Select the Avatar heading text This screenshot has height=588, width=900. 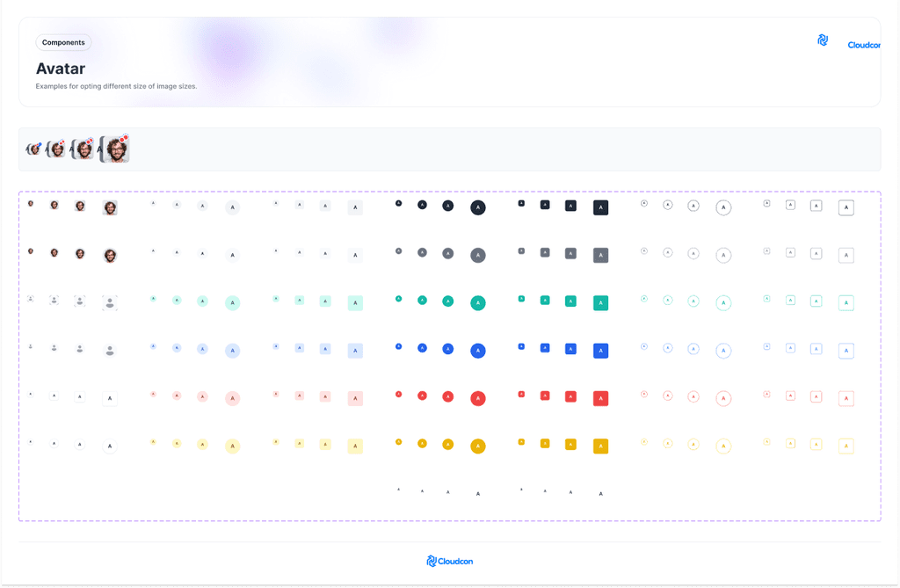[61, 69]
